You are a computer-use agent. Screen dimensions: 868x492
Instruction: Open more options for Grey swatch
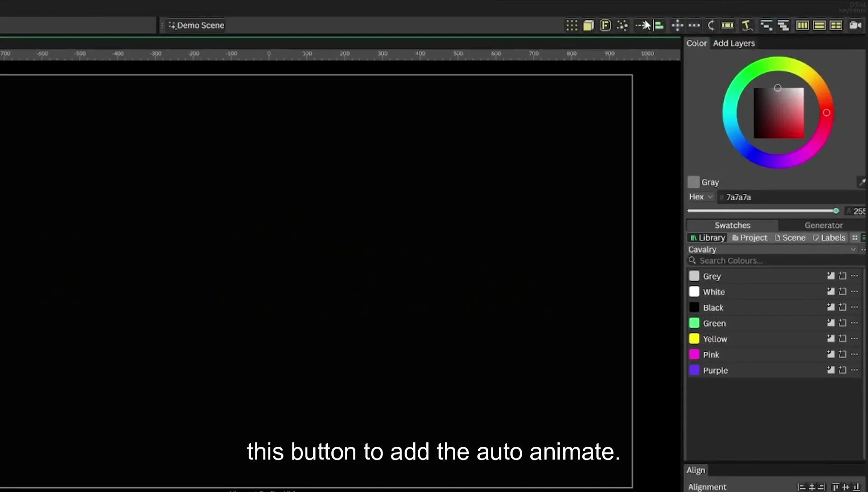(x=854, y=276)
